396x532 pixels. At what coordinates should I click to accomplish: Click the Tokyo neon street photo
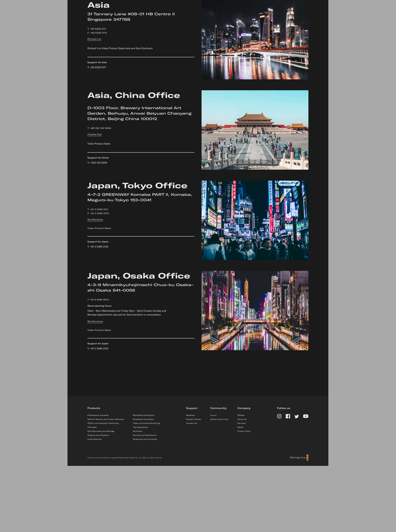(x=255, y=220)
